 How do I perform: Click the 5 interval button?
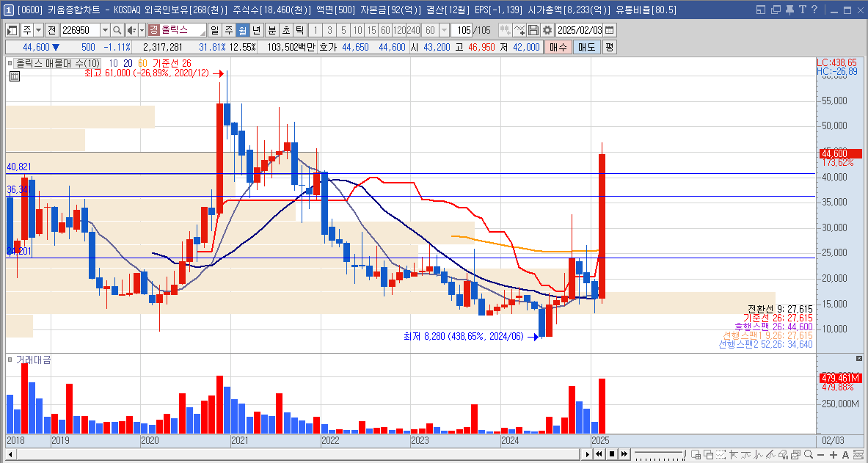click(344, 31)
